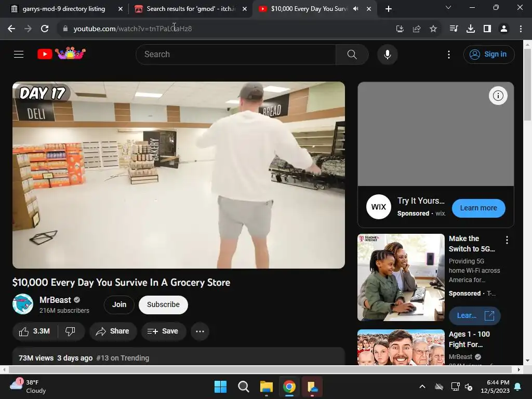Open options for Make the Switch to 5G ad
The height and width of the screenshot is (399, 532).
[507, 240]
